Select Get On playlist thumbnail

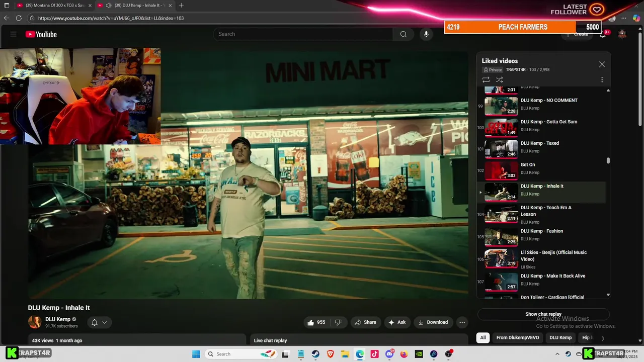coord(501,170)
